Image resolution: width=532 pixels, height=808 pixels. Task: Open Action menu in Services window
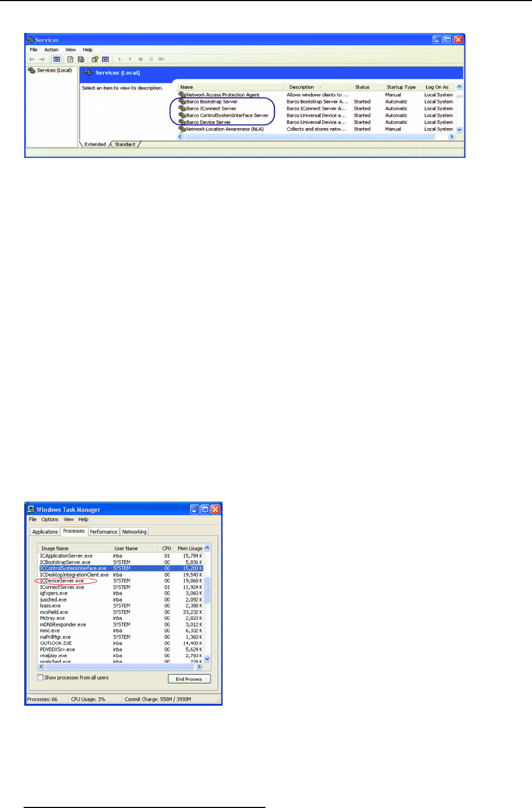pyautogui.click(x=51, y=50)
